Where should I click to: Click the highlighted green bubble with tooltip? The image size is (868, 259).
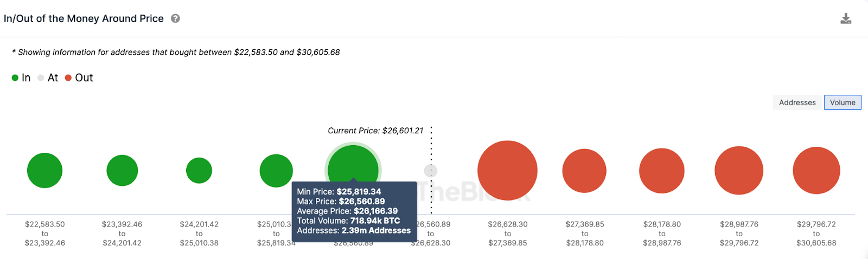[x=353, y=163]
